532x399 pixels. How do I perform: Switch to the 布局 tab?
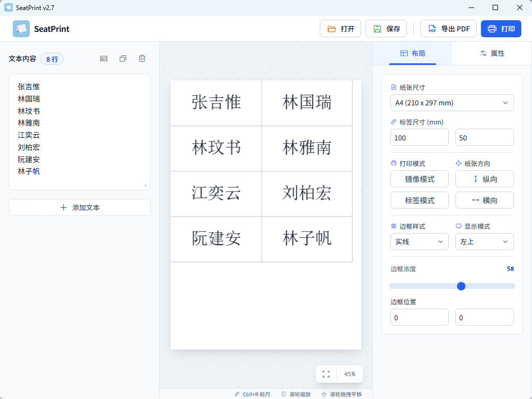pyautogui.click(x=413, y=53)
